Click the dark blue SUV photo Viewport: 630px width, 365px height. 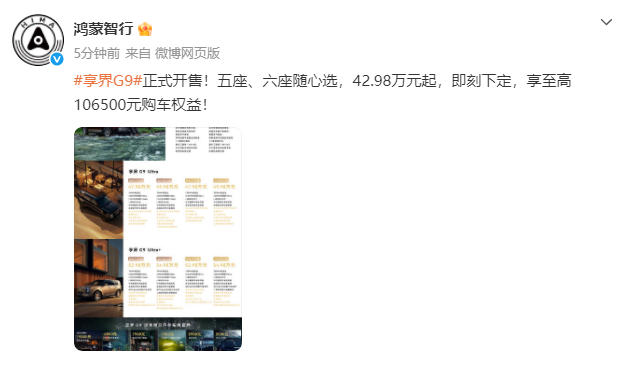(99, 200)
